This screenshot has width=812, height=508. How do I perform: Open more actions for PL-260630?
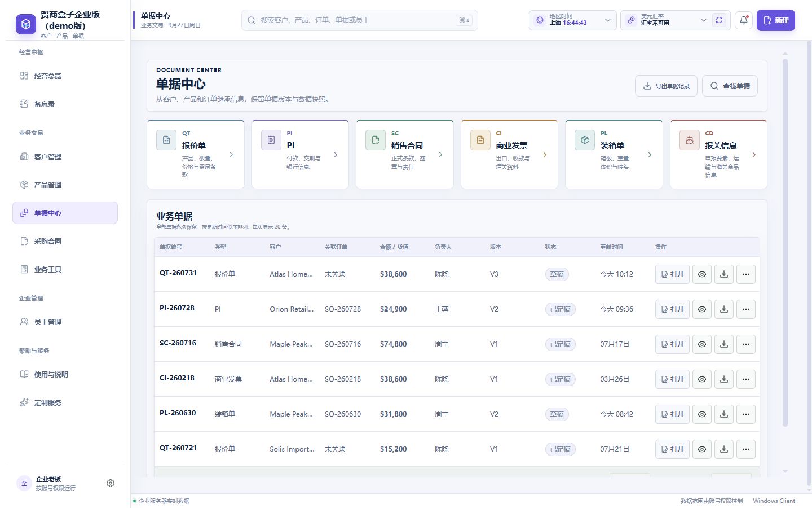tap(746, 414)
